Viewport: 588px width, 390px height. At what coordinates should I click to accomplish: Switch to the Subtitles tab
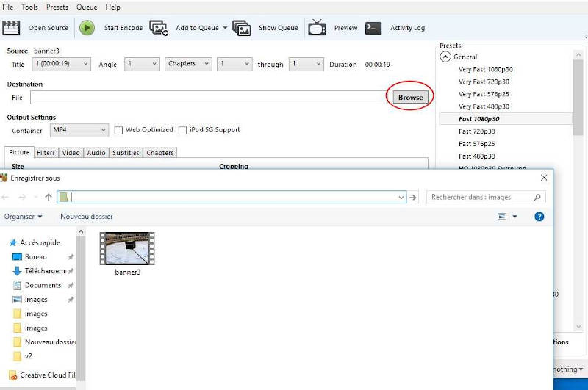[126, 153]
